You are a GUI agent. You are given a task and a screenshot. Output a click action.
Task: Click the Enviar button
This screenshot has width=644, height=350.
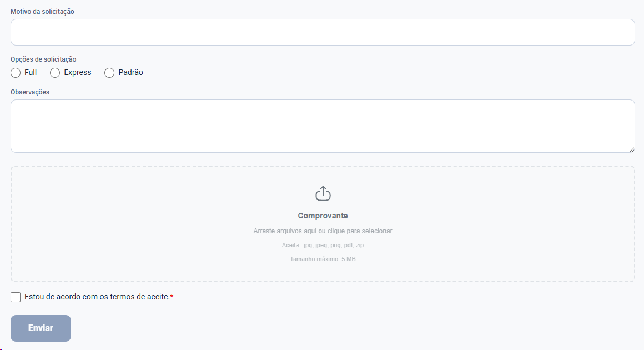[x=41, y=328]
